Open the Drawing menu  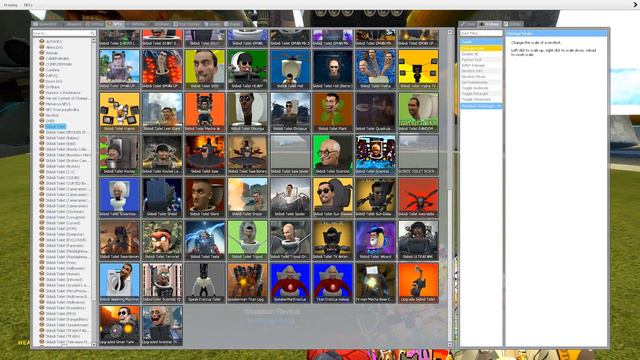coord(11,5)
